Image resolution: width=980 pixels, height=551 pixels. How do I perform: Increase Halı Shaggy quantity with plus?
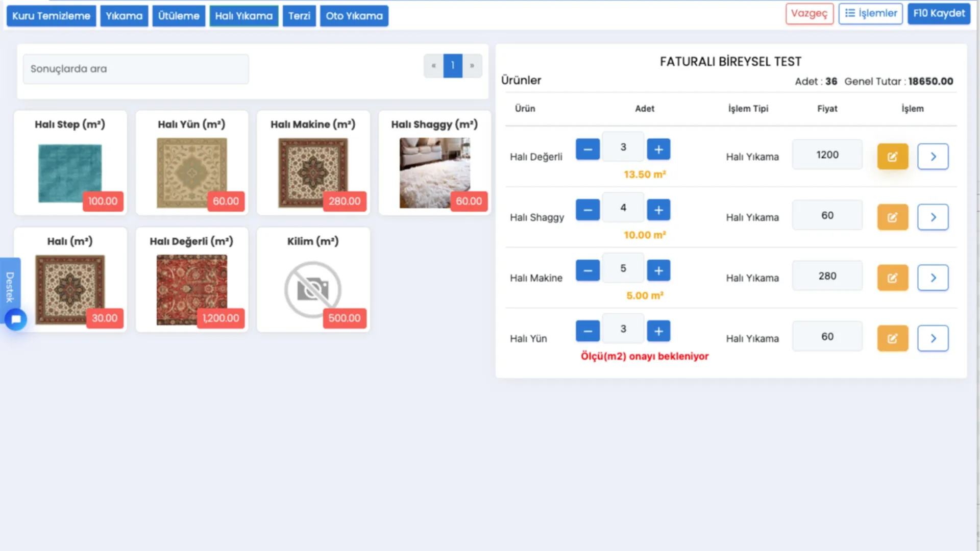coord(658,210)
